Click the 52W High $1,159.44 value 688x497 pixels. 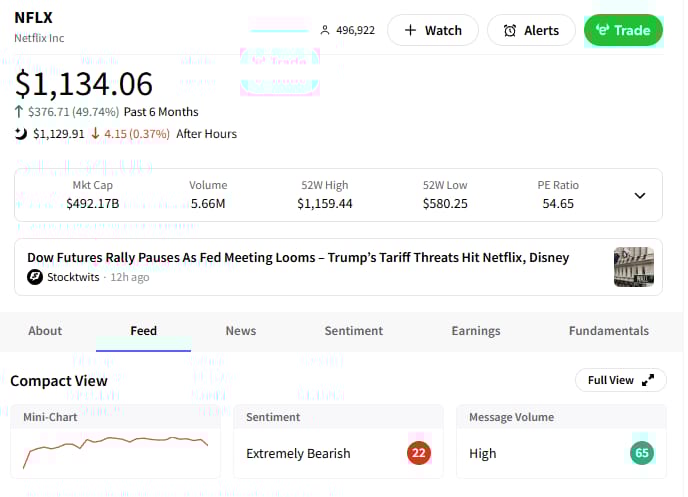[325, 204]
